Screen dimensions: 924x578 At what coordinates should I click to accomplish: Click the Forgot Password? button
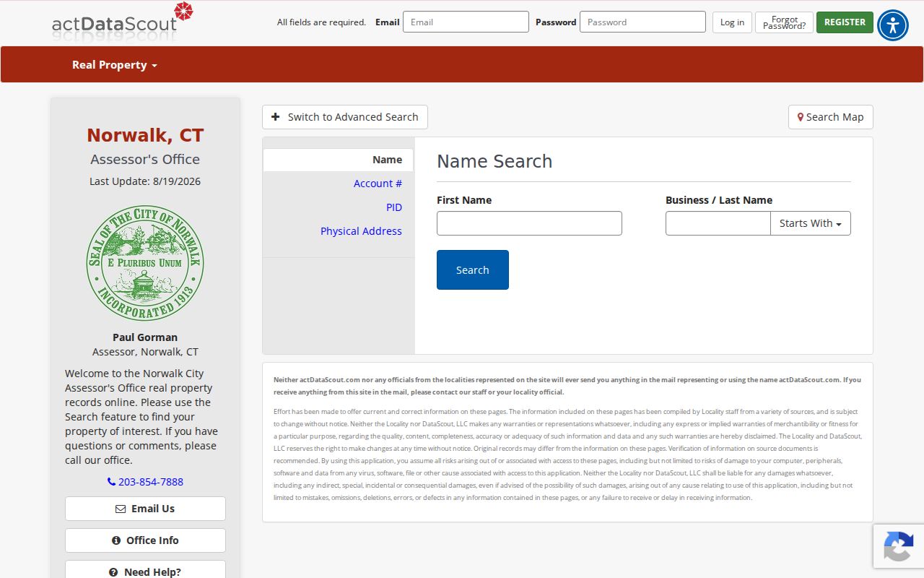784,22
